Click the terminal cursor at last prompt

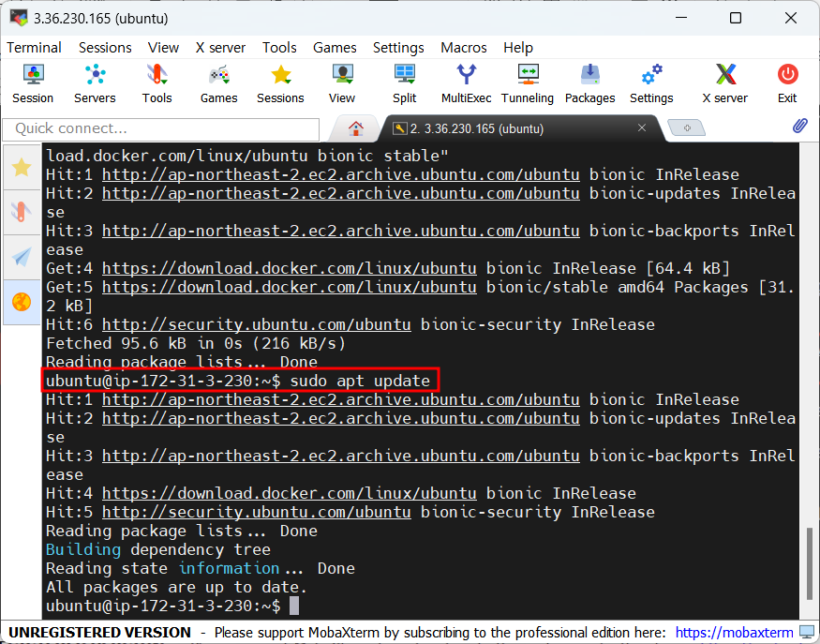(x=294, y=606)
